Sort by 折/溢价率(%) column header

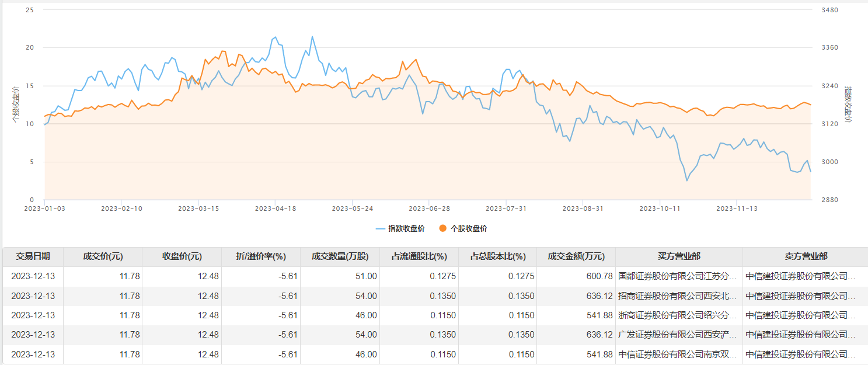click(261, 256)
